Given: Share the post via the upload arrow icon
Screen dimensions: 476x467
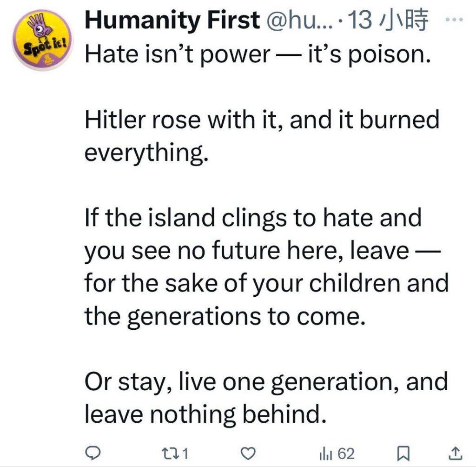Looking at the screenshot, I should pyautogui.click(x=456, y=454).
